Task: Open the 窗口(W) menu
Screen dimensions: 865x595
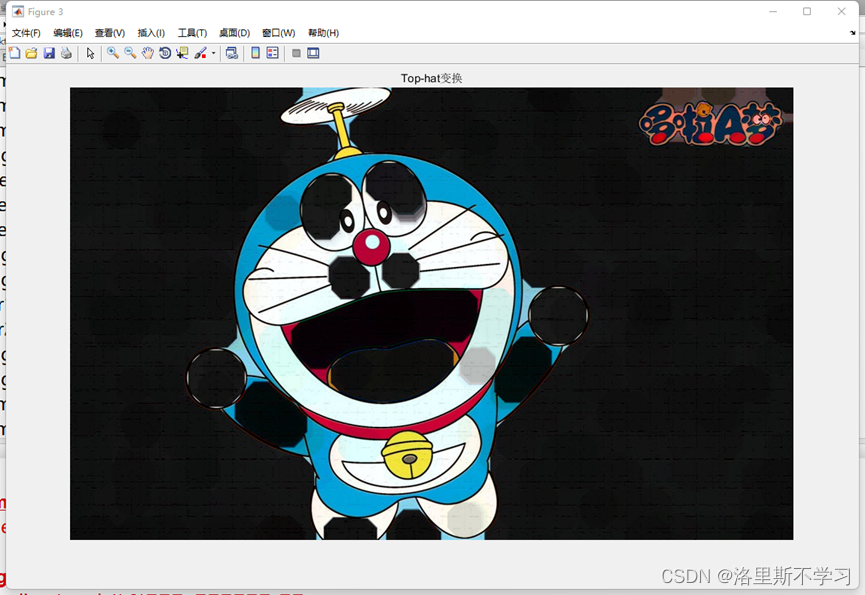Action: point(279,33)
